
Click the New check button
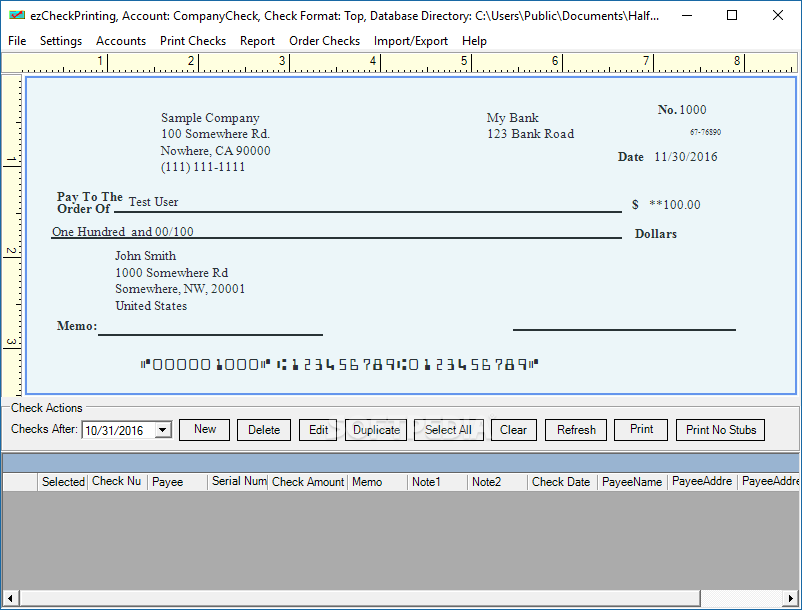coord(205,430)
